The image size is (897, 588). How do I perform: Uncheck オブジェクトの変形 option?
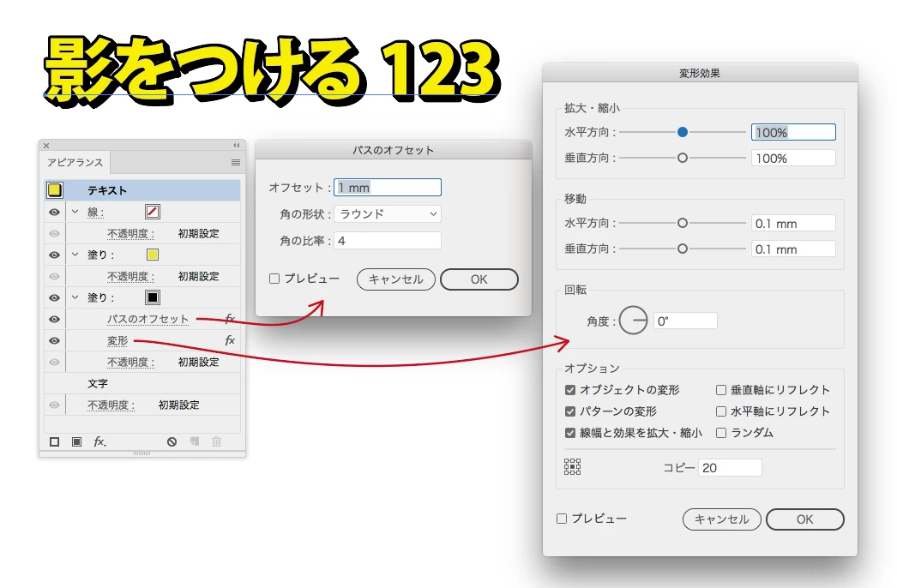[x=569, y=390]
